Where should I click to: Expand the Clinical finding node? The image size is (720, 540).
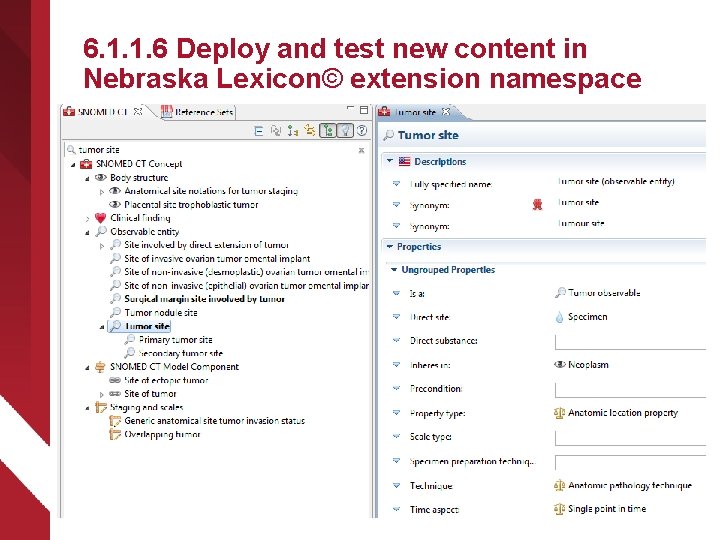coord(87,219)
